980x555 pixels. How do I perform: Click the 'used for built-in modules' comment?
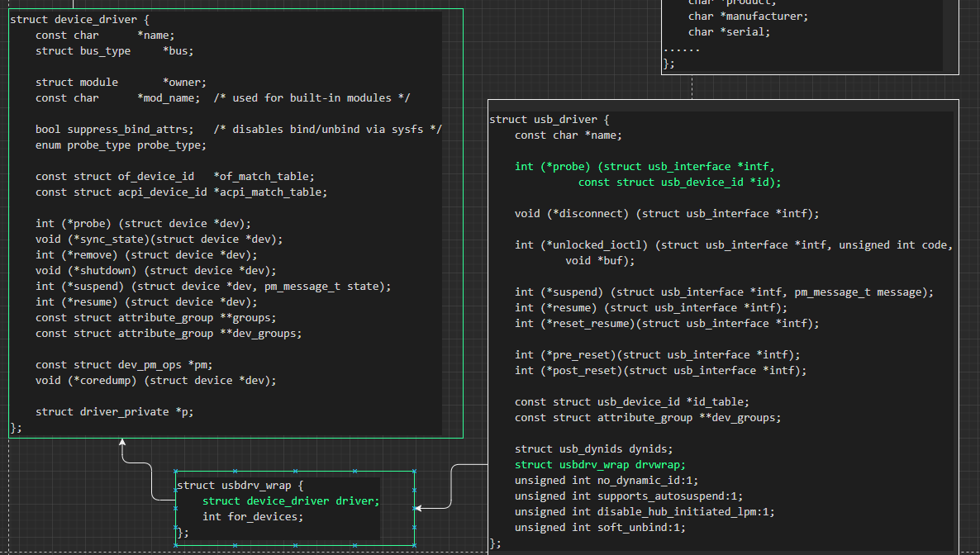point(312,98)
